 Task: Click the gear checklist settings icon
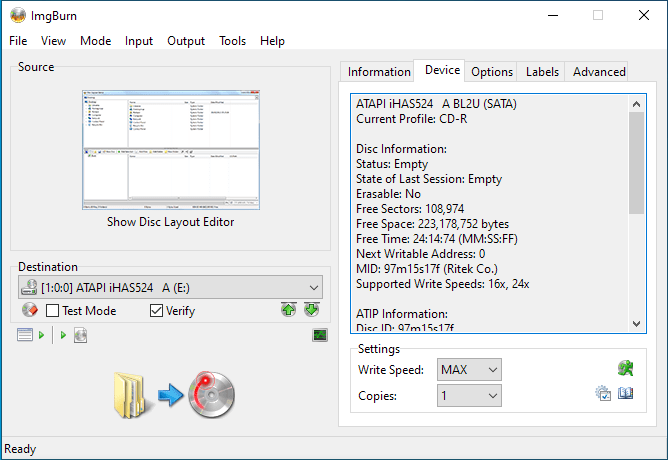pyautogui.click(x=603, y=393)
